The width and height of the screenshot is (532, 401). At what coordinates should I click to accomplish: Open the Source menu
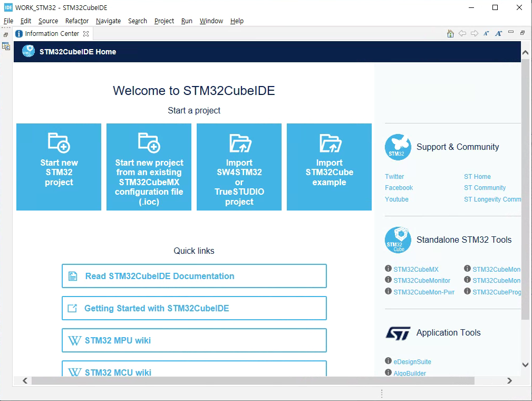48,21
